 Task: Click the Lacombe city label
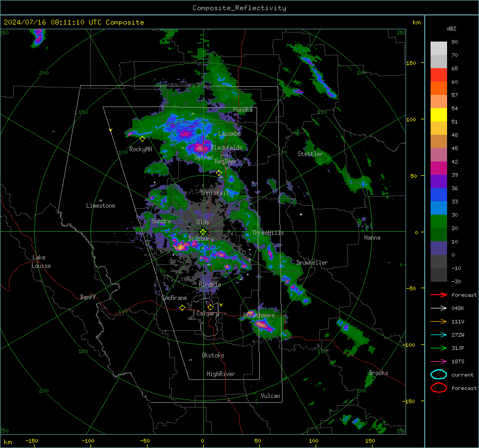coord(229,134)
